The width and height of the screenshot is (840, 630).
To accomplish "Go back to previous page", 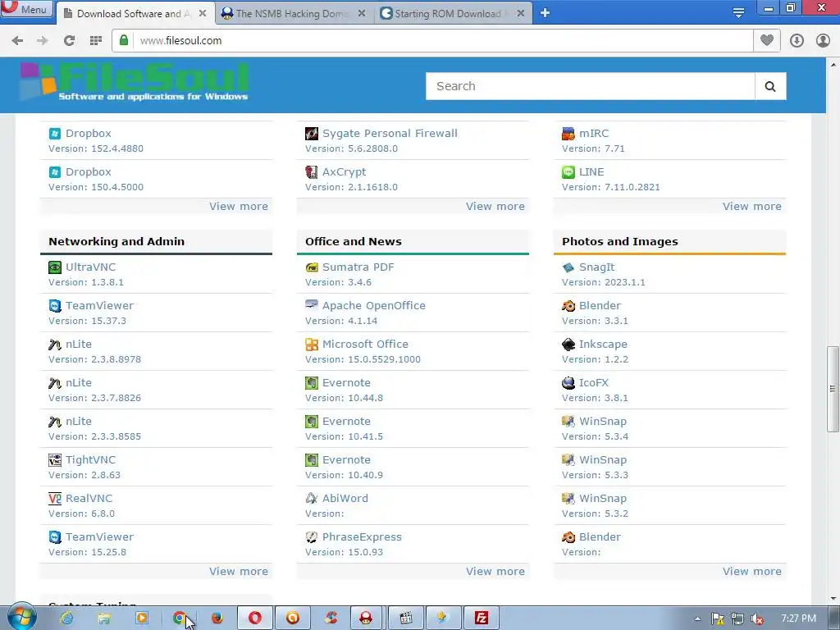I will pyautogui.click(x=17, y=41).
